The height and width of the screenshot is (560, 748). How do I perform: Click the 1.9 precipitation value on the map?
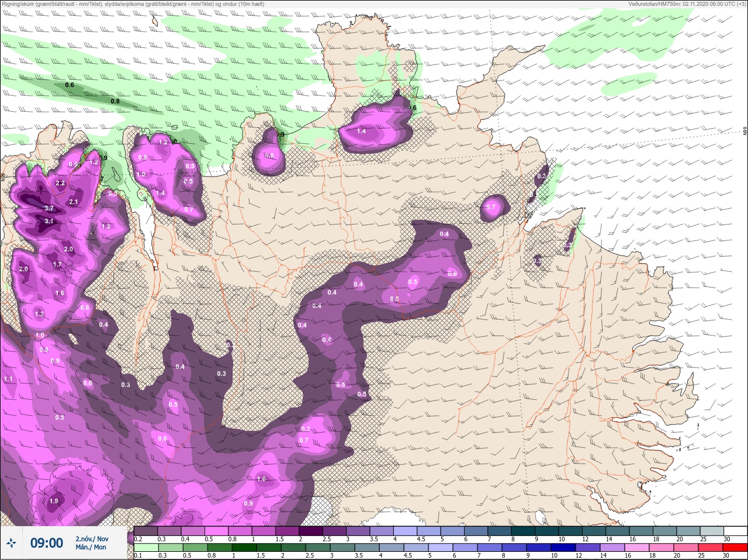pyautogui.click(x=54, y=501)
